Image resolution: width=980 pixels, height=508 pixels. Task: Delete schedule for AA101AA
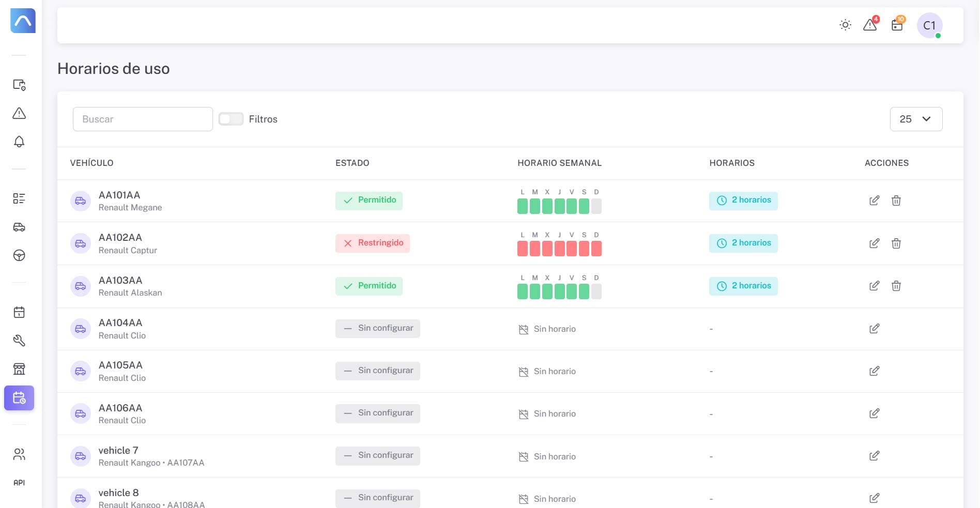896,201
